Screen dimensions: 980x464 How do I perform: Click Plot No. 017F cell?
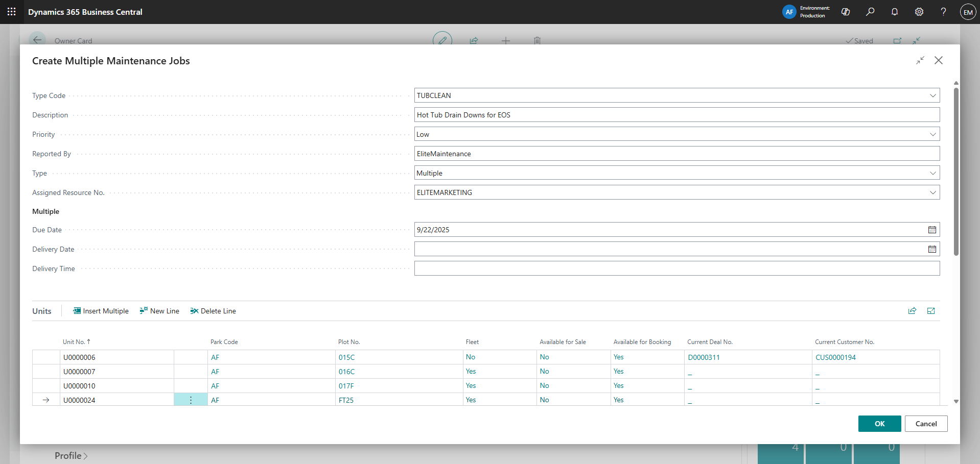pos(399,386)
